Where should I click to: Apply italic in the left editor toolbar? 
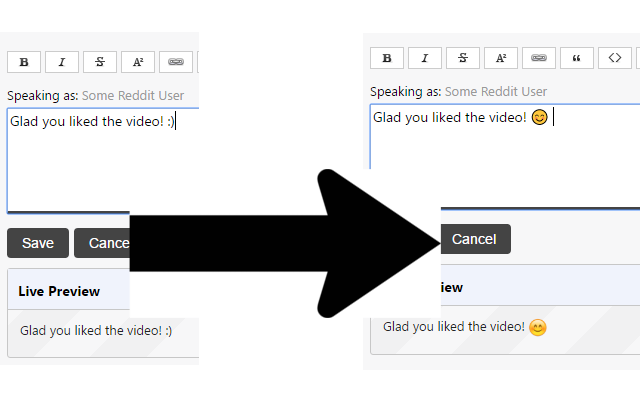coord(62,62)
